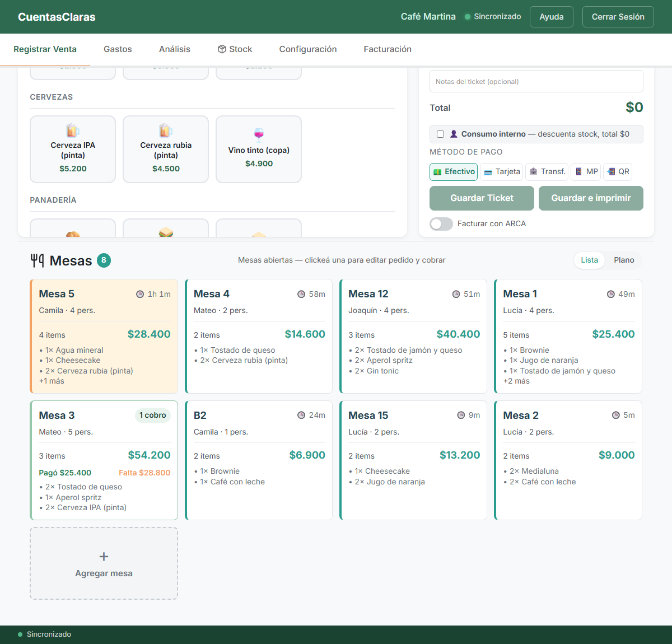Open the Stock tab
This screenshot has height=644, width=672.
click(235, 49)
